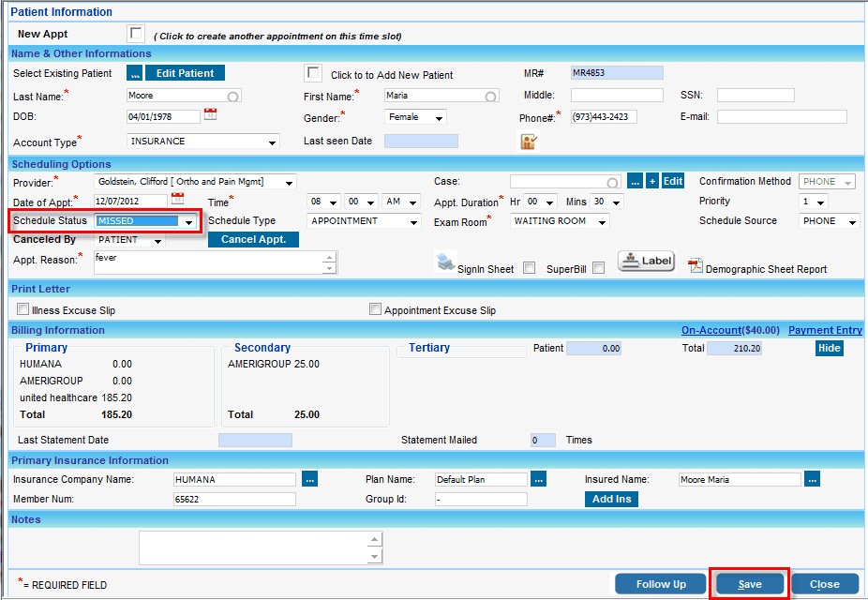Open the Demographic Sheet Report PDF icon
The height and width of the screenshot is (600, 868).
[x=695, y=265]
